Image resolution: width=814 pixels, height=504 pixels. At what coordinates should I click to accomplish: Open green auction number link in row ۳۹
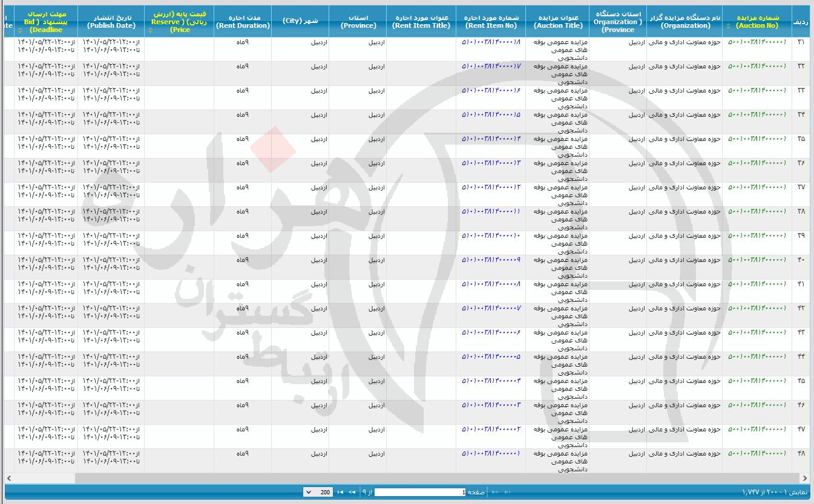[x=757, y=235]
